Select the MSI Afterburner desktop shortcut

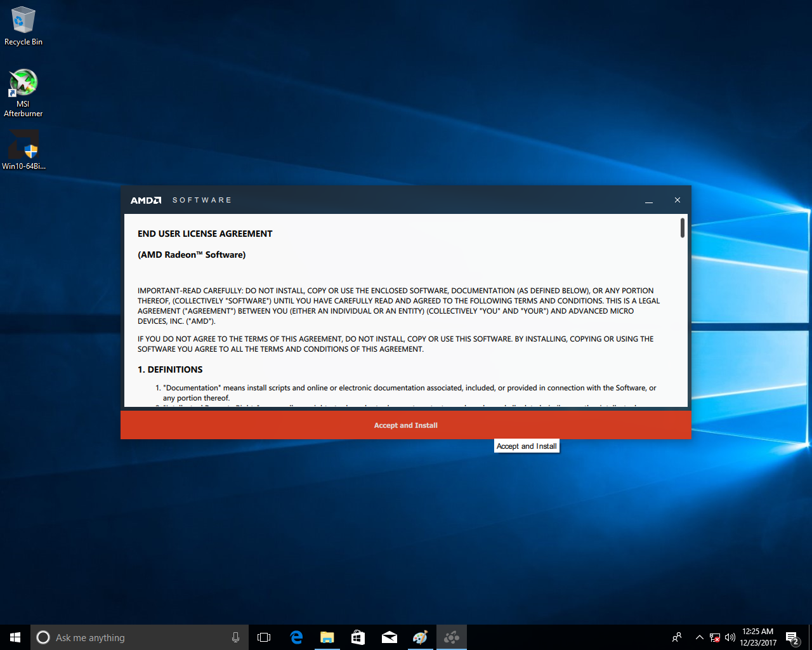23,93
